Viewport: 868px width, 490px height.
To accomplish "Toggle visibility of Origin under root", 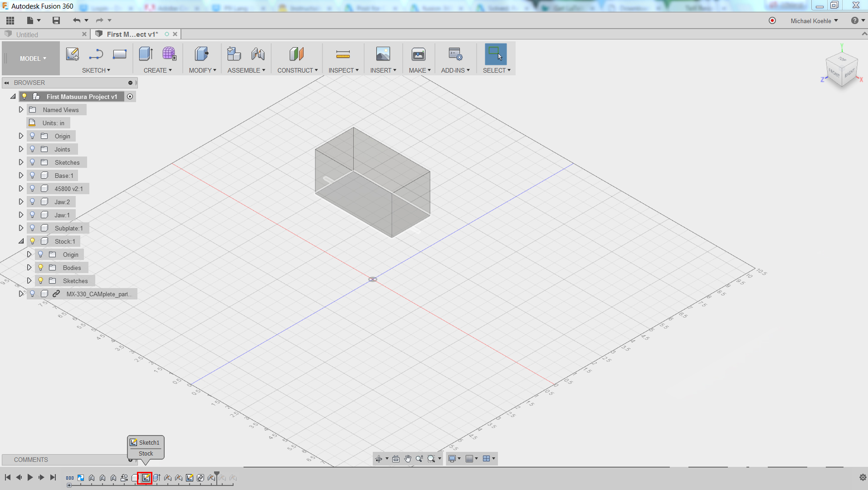I will coord(33,136).
